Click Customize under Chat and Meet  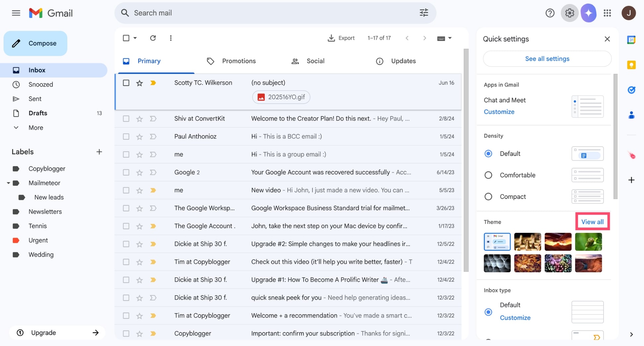pos(499,112)
